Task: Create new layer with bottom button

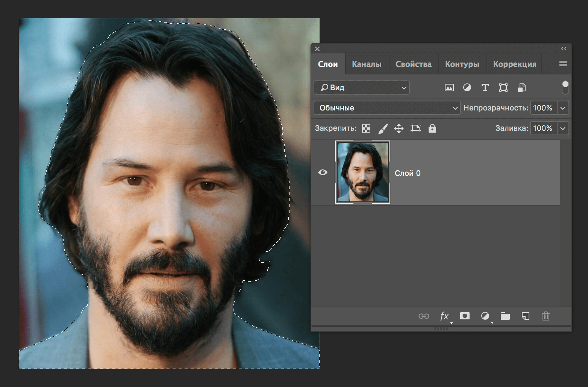Action: pyautogui.click(x=526, y=316)
